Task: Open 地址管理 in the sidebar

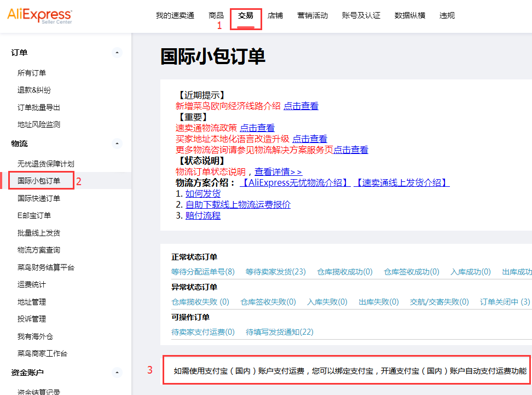Action: (32, 302)
